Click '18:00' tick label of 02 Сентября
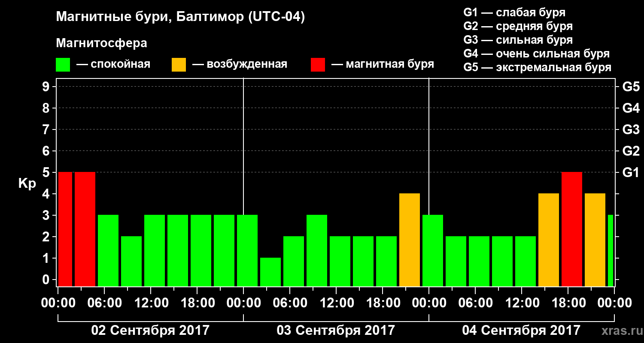Viewport: 644px width, 343px height. (197, 303)
